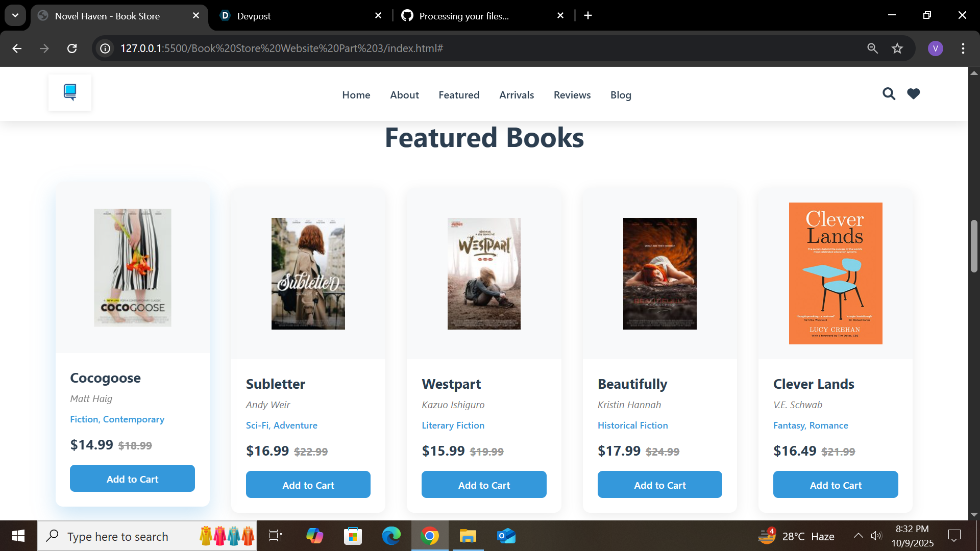Go back with the browser back arrow
Viewport: 980px width, 551px height.
17,48
